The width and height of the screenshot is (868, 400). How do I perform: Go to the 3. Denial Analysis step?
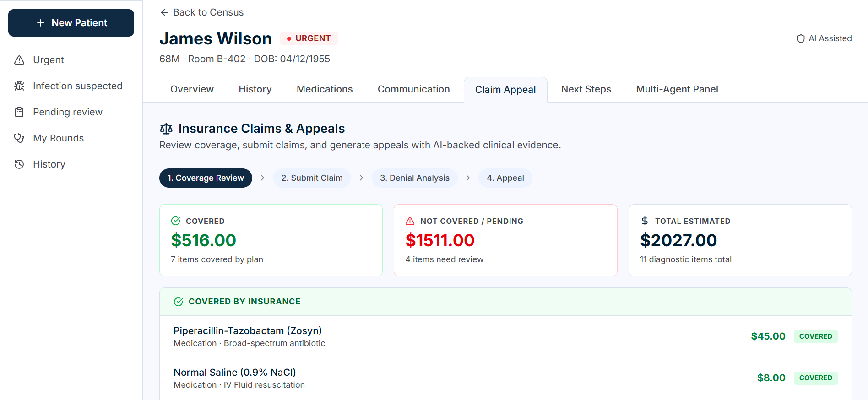(x=414, y=178)
